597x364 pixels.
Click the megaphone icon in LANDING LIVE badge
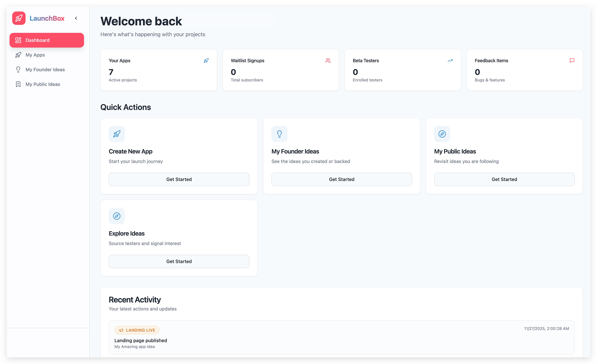(x=121, y=330)
